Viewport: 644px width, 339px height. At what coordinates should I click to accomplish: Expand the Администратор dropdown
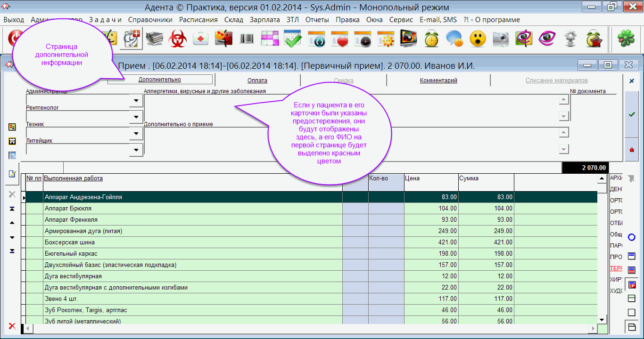pos(136,100)
